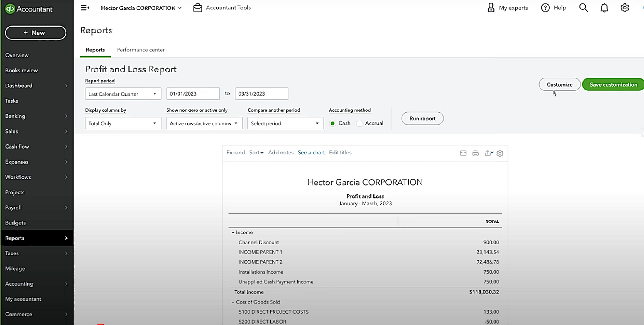Open the Last Calendar Quarter dropdown
The width and height of the screenshot is (644, 325).
(123, 94)
